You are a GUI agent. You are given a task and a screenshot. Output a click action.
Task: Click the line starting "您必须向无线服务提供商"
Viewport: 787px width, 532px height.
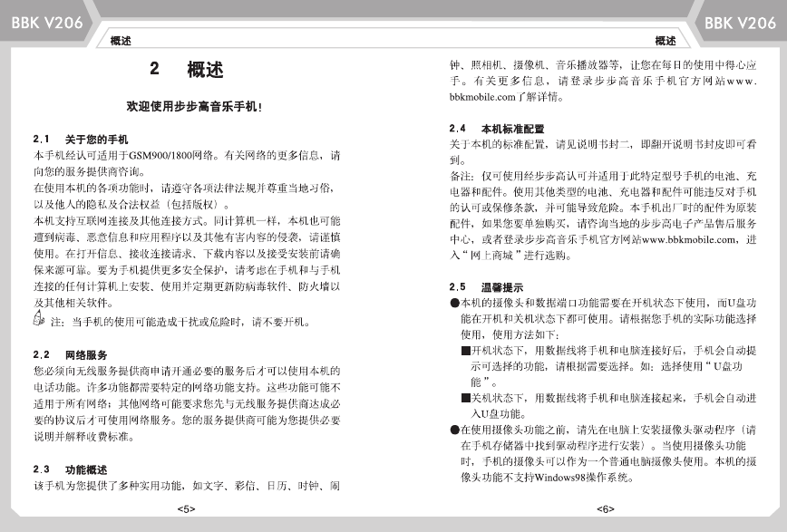coord(187,371)
